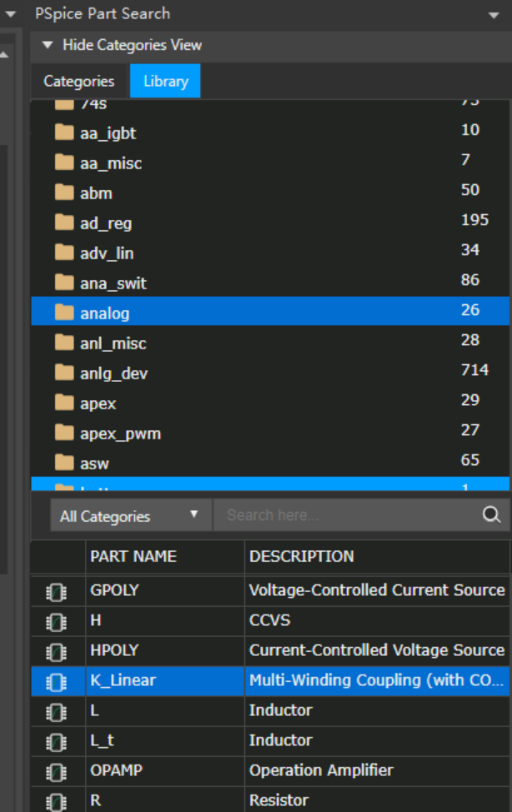512x812 pixels.
Task: Select the GPOLY part name
Action: tap(114, 590)
